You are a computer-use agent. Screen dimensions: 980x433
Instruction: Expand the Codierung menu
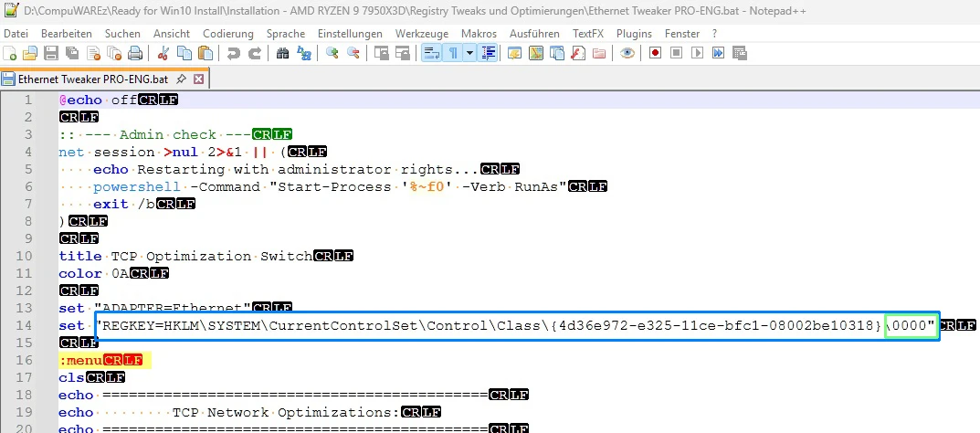point(227,33)
